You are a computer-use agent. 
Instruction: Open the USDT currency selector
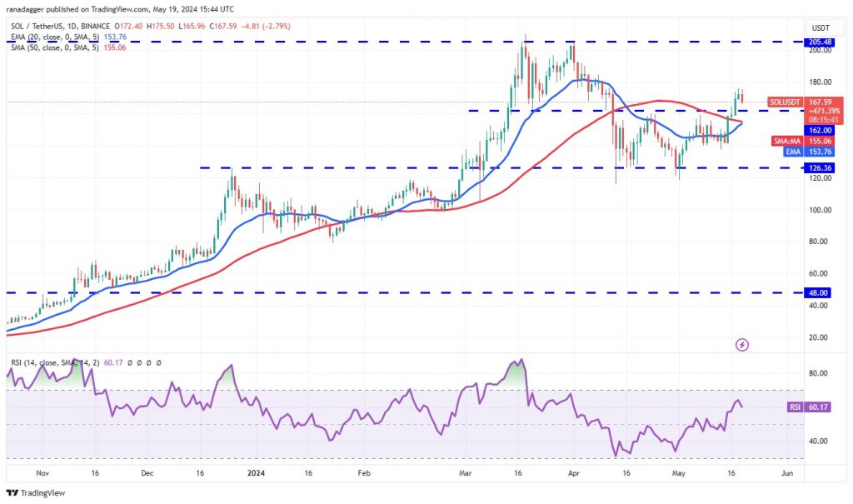click(821, 27)
